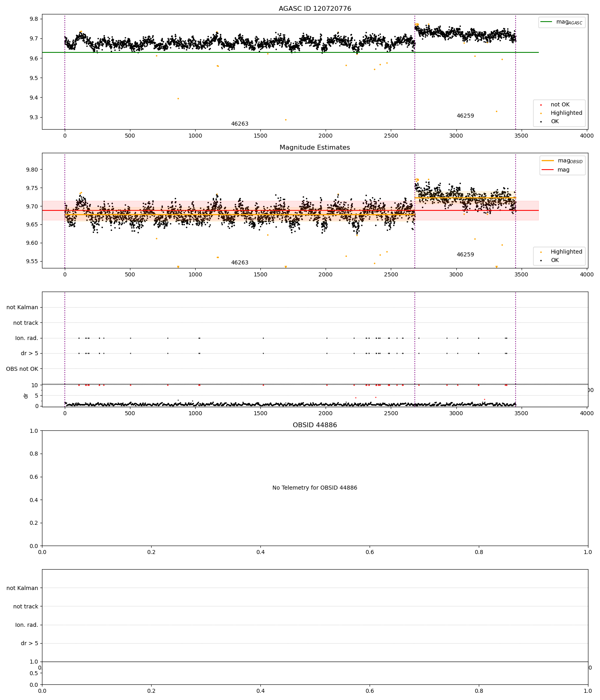Image resolution: width=600 pixels, height=700 pixels.
Task: Click the 9.5 y-axis tick of top plot
Action: tap(34, 78)
